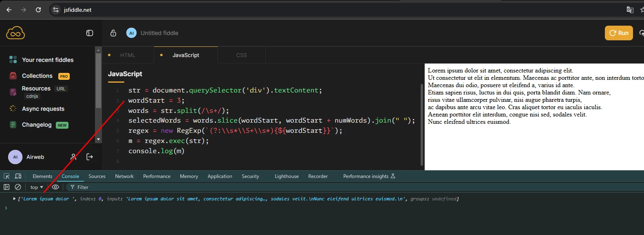The height and width of the screenshot is (235, 644).
Task: Click the browser forward arrow
Action: pos(24,10)
